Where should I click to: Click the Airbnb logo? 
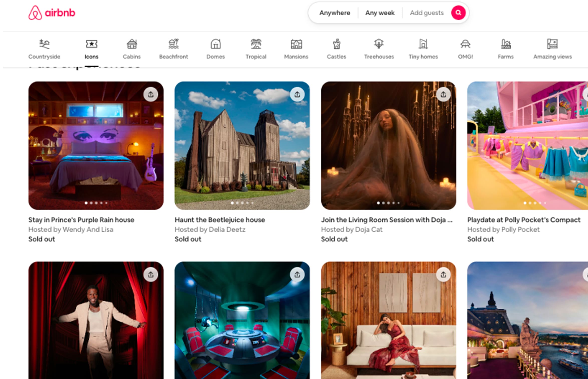pyautogui.click(x=52, y=13)
